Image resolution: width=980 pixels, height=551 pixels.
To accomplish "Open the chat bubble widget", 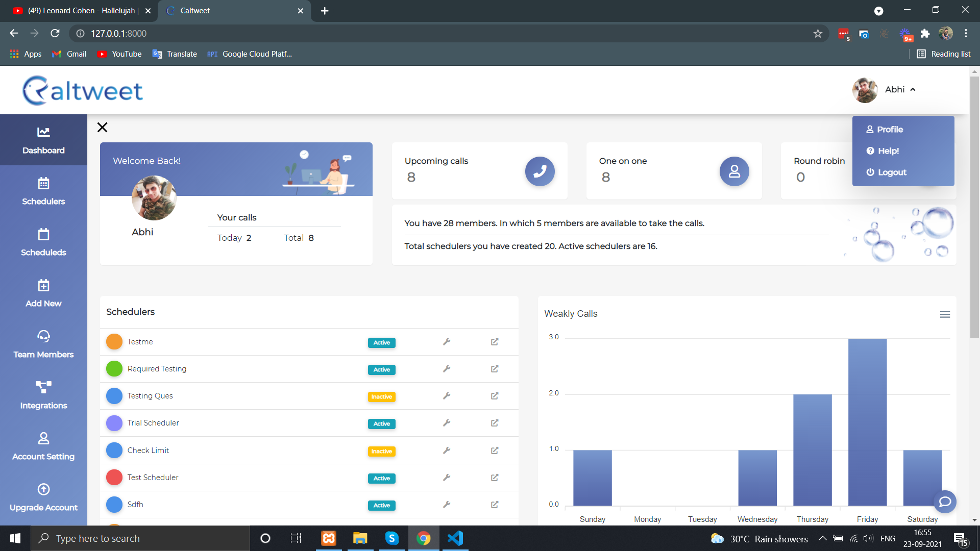I will [945, 502].
